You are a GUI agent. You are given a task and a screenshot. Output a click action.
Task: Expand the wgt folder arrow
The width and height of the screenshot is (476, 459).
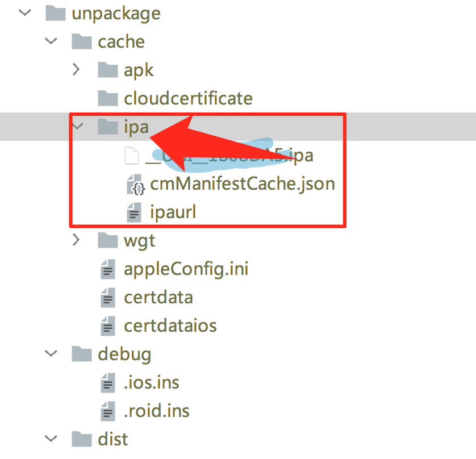click(77, 240)
